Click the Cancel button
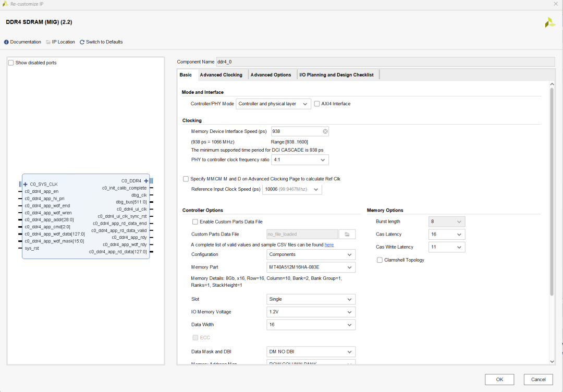This screenshot has height=392, width=563. (x=538, y=379)
